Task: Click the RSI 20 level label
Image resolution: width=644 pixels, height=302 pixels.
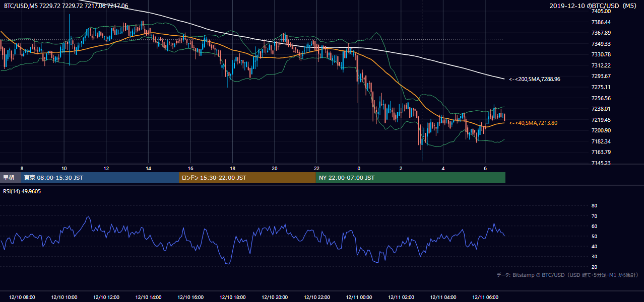Action: tap(594, 267)
